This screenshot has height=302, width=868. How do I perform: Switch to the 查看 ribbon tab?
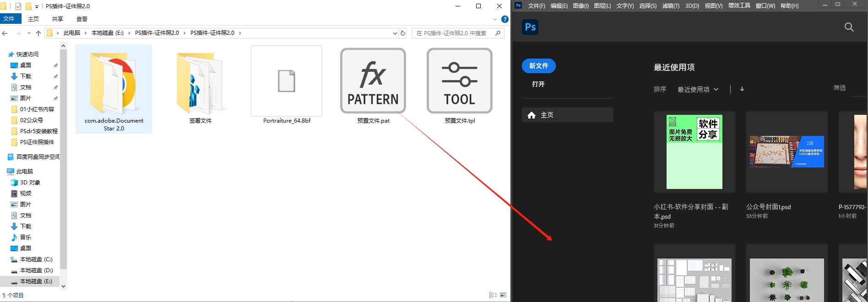click(82, 19)
